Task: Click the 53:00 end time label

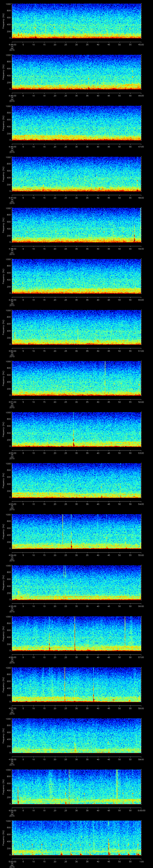Action: [x=141, y=453]
